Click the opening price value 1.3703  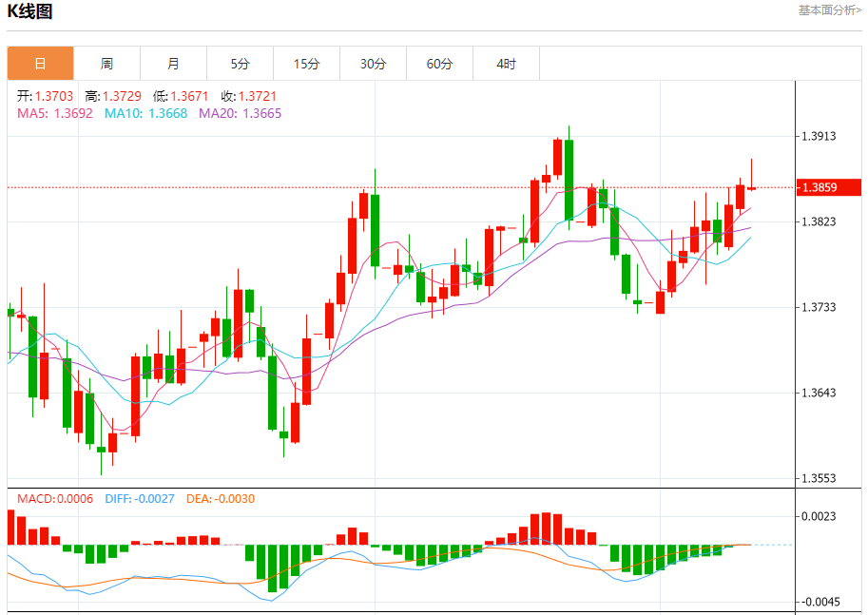click(x=54, y=96)
